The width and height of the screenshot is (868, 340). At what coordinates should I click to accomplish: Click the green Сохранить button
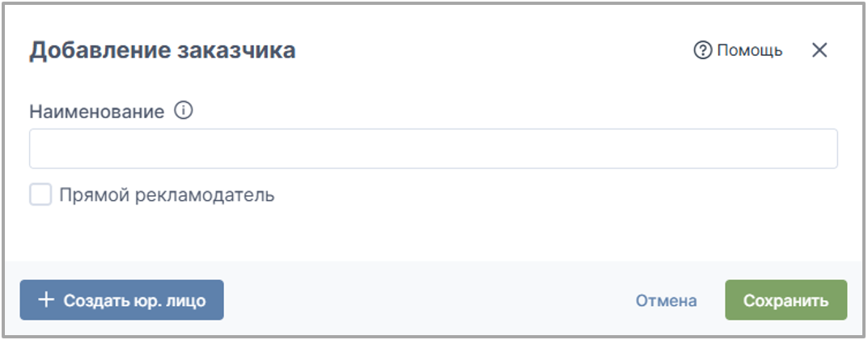pos(786,300)
